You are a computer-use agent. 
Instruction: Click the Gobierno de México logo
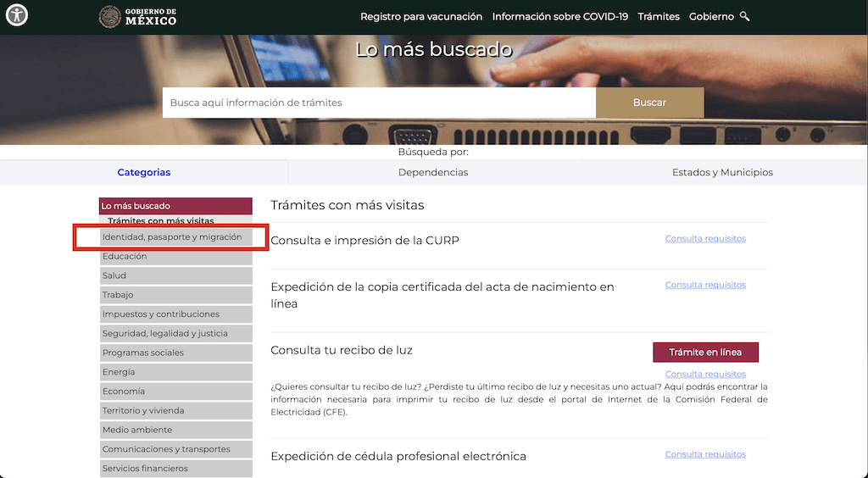138,17
